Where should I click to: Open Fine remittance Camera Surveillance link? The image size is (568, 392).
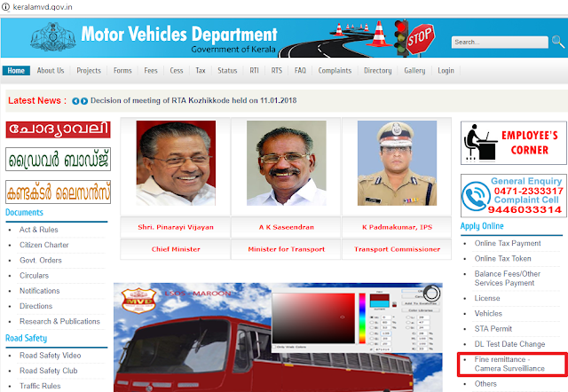(x=509, y=364)
